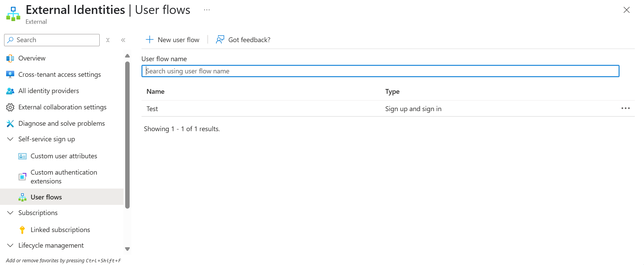Image resolution: width=644 pixels, height=265 pixels.
Task: Click the Cross-tenant access settings monitor icon
Action: 10,74
